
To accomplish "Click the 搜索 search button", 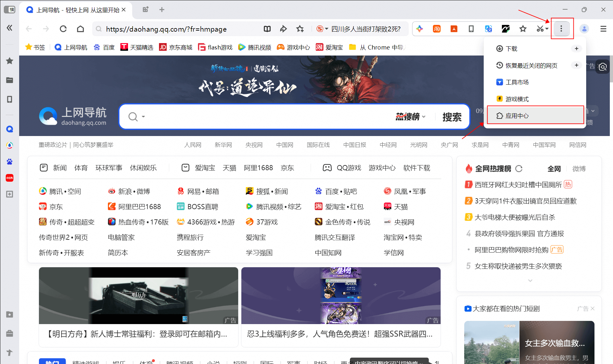I will point(452,117).
